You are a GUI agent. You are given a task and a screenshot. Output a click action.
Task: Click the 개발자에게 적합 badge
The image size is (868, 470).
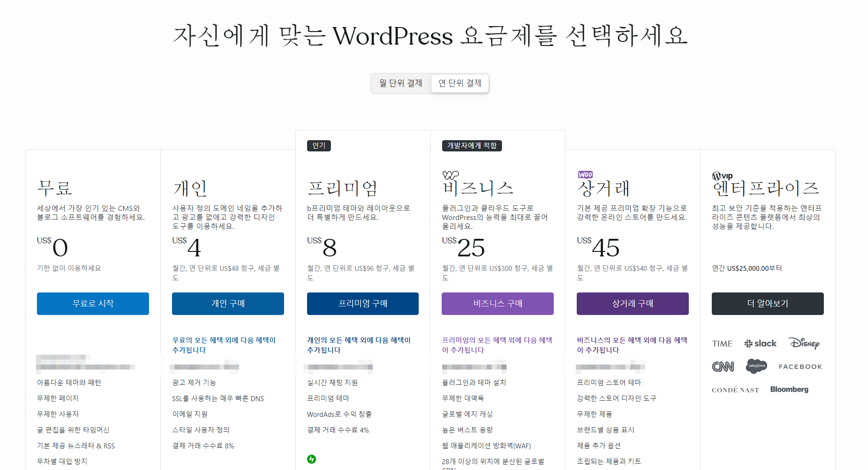coord(472,146)
